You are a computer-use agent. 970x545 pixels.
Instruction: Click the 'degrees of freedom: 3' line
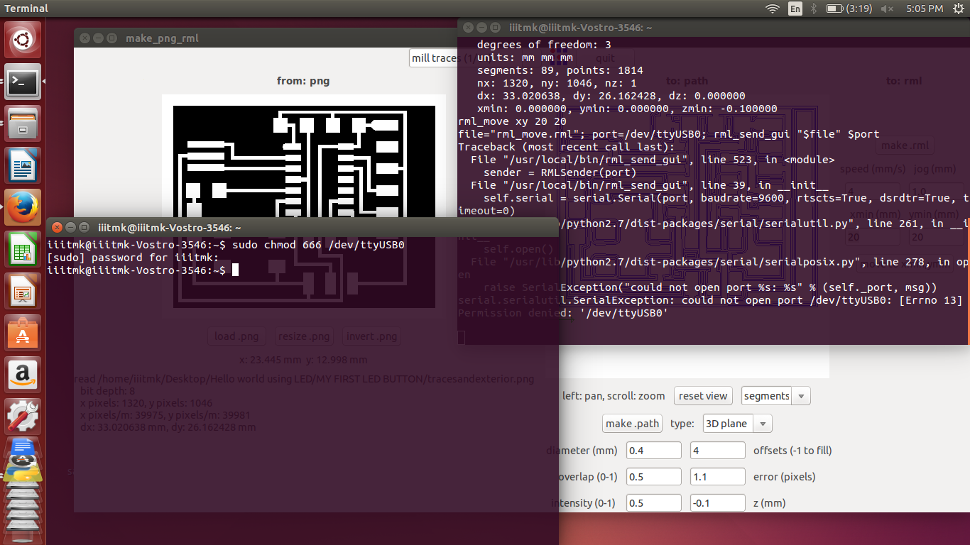544,45
